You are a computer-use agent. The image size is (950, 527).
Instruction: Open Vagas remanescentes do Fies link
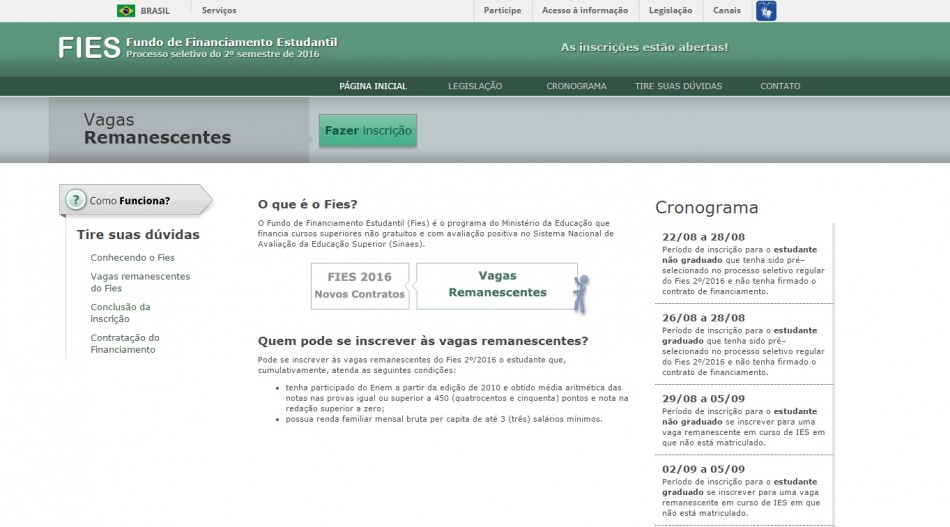tap(140, 282)
